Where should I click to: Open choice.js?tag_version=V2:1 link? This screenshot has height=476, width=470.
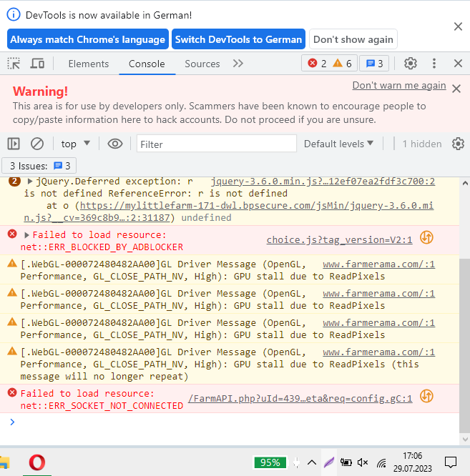click(x=339, y=240)
